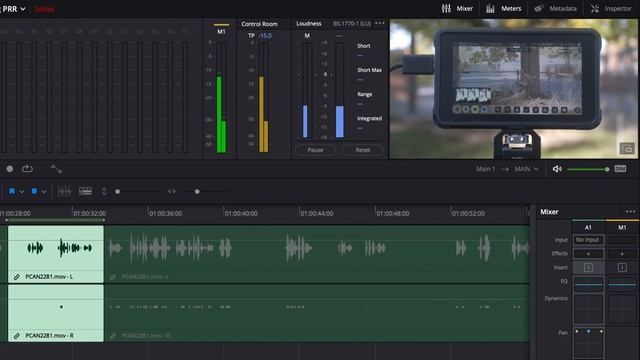Reset the loudness meter

[362, 150]
